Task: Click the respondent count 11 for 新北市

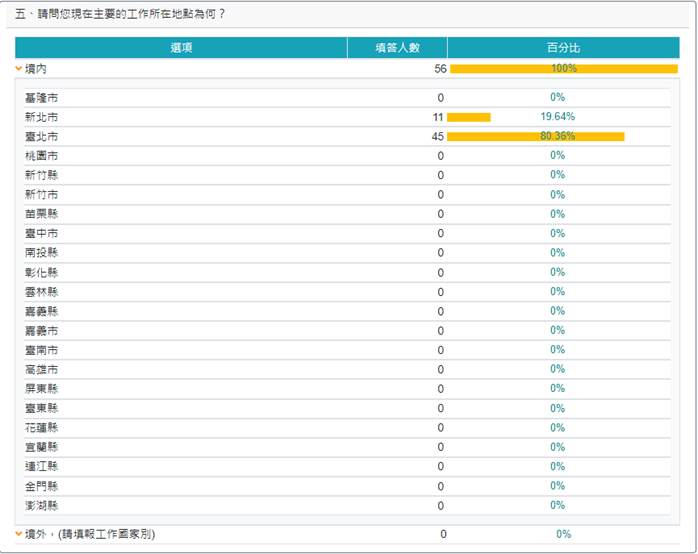Action: 437,117
